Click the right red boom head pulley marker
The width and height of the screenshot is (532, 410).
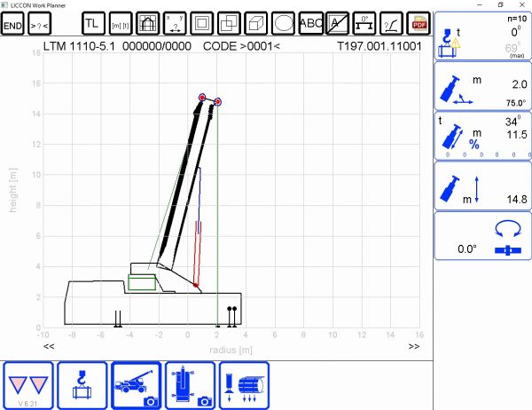[x=217, y=101]
